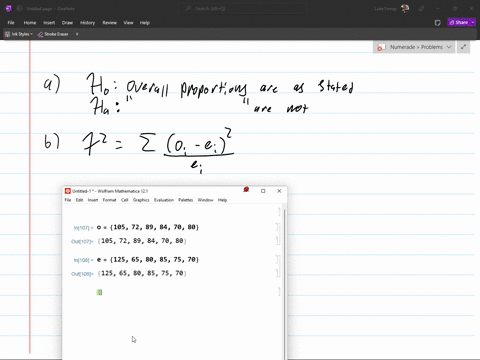Select the Out[108] cell bracket
480x360 pixels.
(x=277, y=273)
